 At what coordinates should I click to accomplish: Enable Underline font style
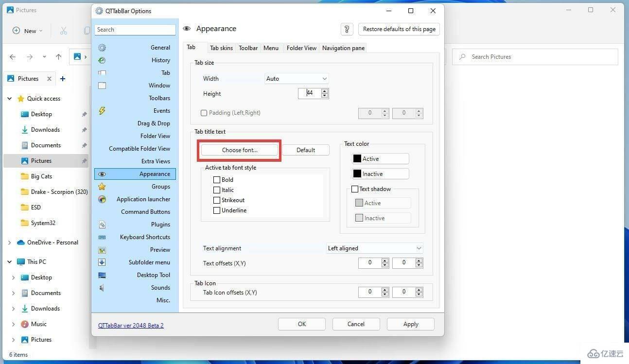217,210
